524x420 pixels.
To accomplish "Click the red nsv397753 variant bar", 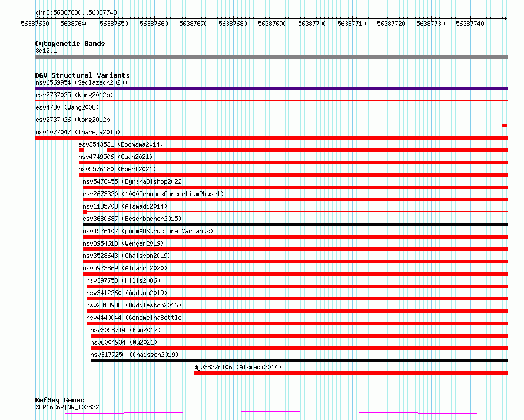I will pyautogui.click(x=297, y=286).
